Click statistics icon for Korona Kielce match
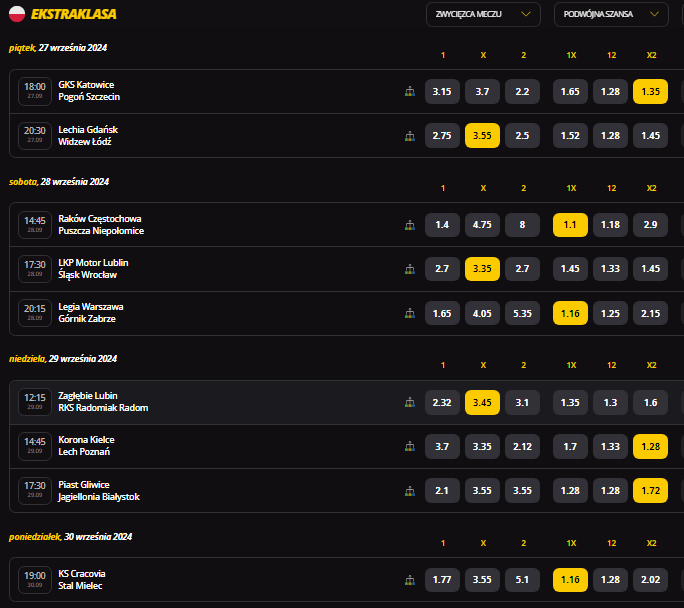 click(x=409, y=446)
